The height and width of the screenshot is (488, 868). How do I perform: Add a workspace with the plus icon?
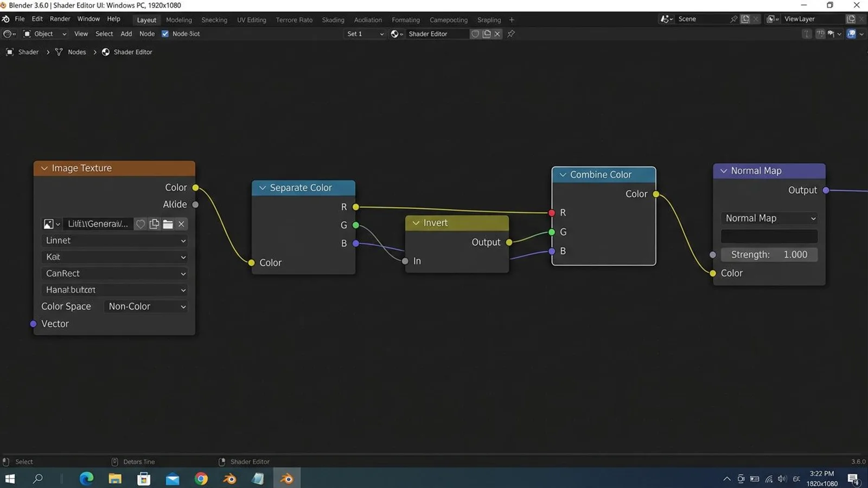point(512,20)
